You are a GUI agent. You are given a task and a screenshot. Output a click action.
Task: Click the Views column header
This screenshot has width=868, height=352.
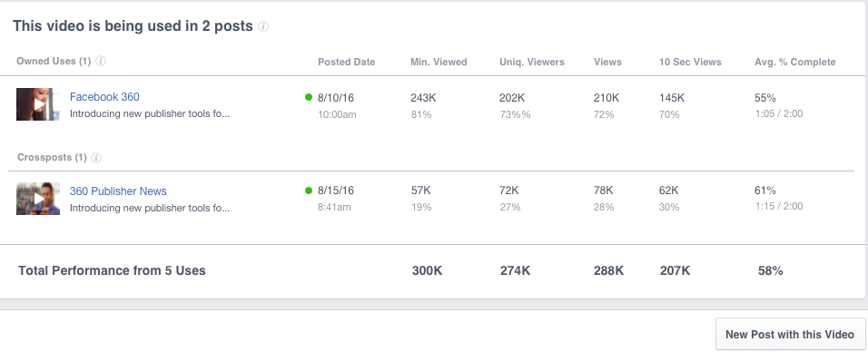pyautogui.click(x=607, y=62)
